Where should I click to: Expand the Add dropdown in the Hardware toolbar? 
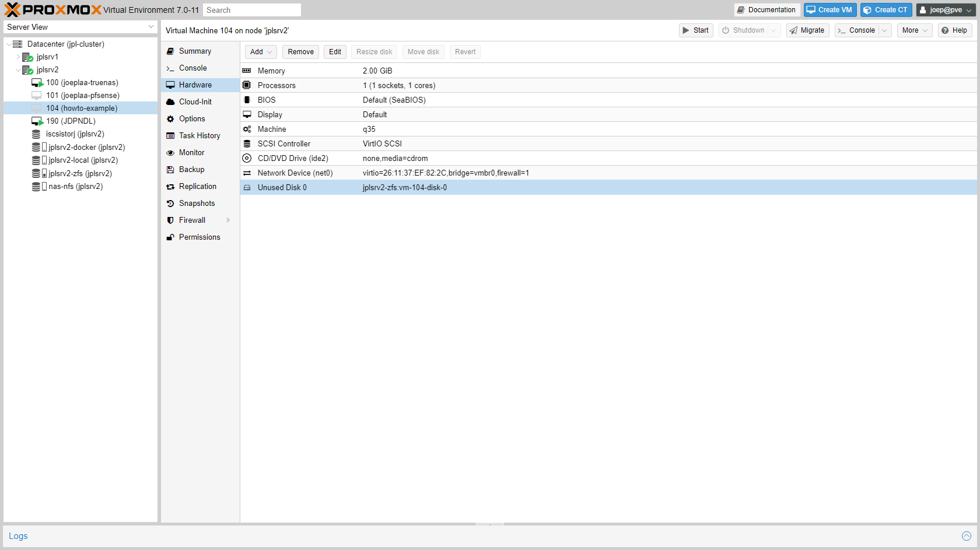[260, 51]
